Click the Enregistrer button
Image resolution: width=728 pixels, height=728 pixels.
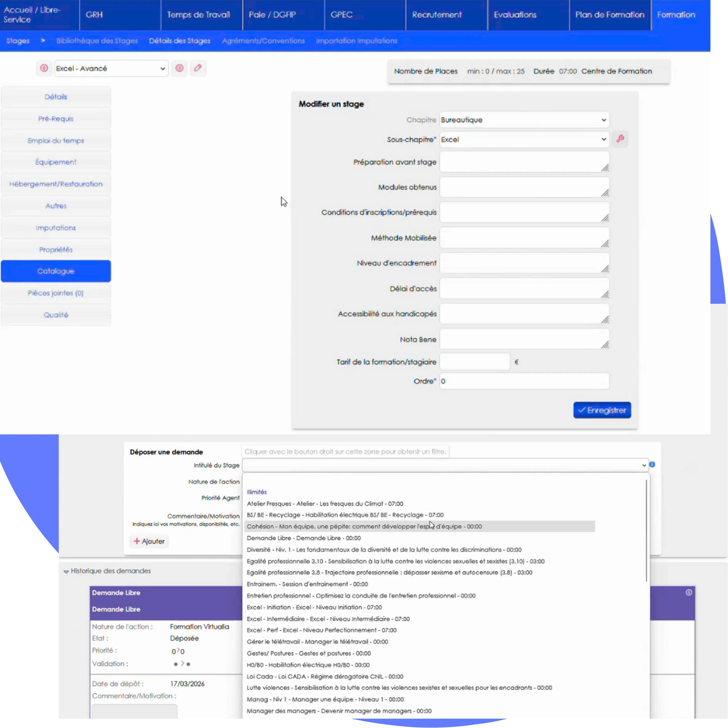coord(602,410)
